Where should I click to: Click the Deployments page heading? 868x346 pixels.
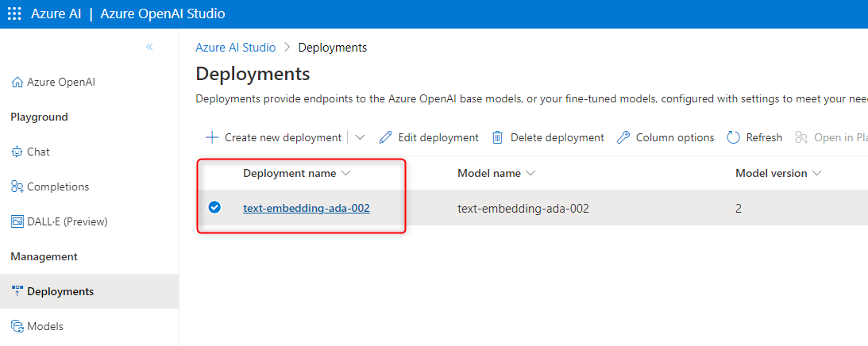pyautogui.click(x=253, y=74)
